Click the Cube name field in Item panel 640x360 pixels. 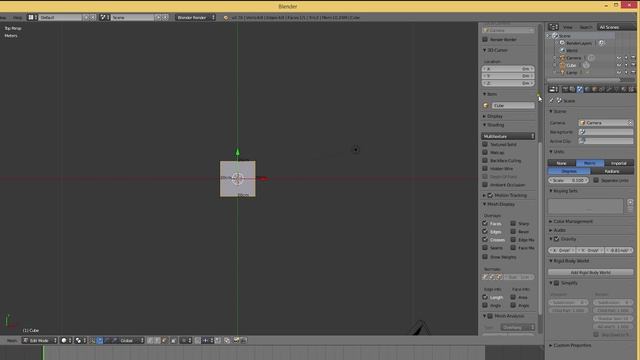pos(513,106)
